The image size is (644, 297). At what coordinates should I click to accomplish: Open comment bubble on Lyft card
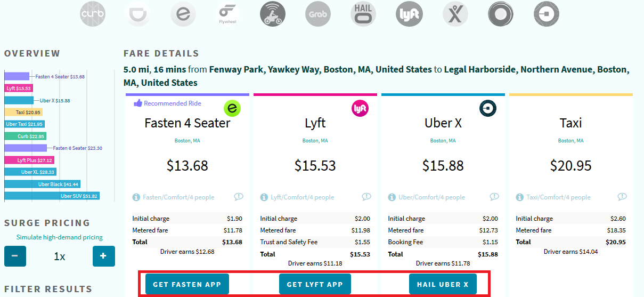pos(366,197)
